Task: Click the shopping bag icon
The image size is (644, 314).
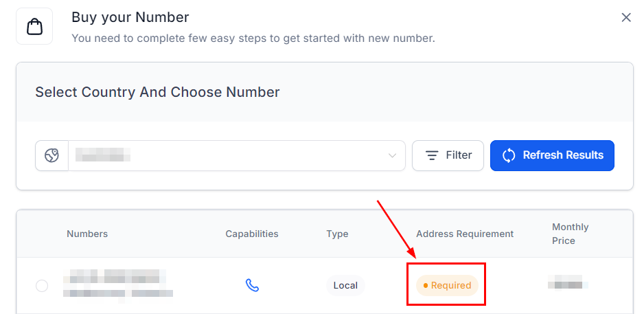Action: [x=34, y=27]
